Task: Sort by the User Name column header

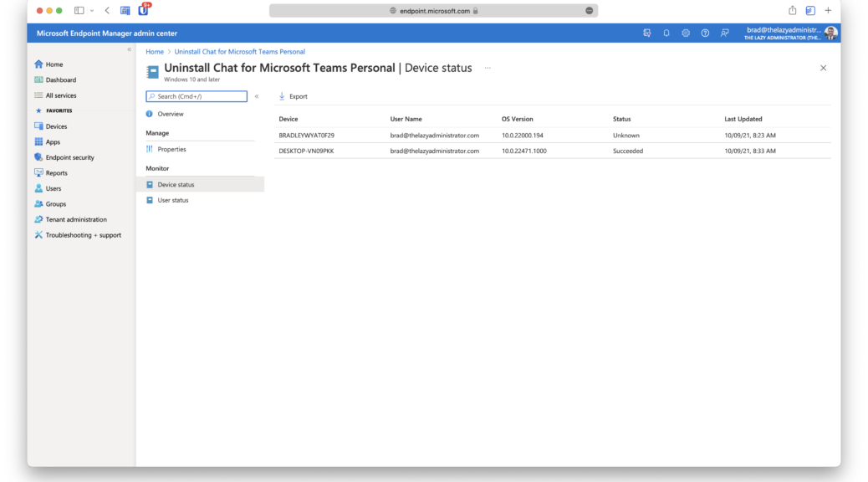Action: point(406,119)
